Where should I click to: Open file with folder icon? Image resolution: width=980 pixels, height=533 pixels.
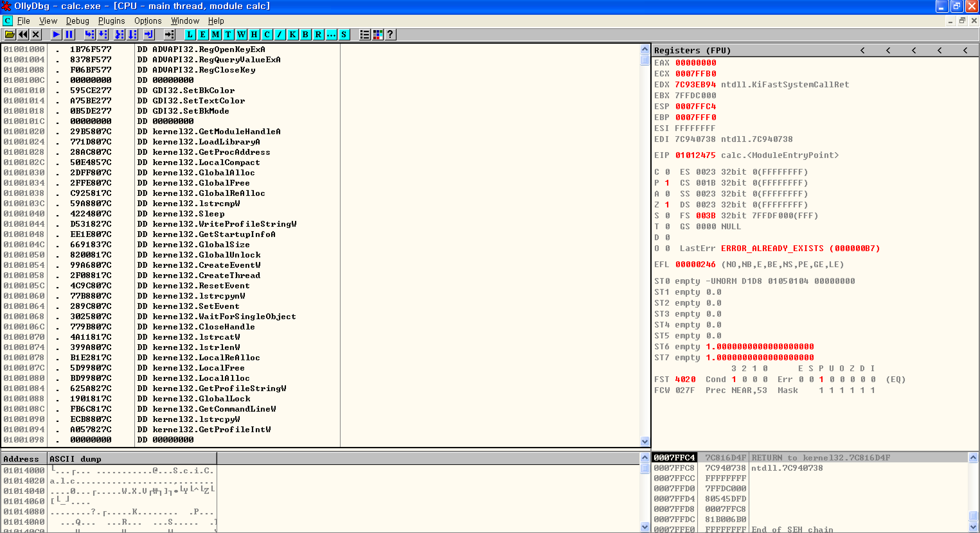click(10, 35)
